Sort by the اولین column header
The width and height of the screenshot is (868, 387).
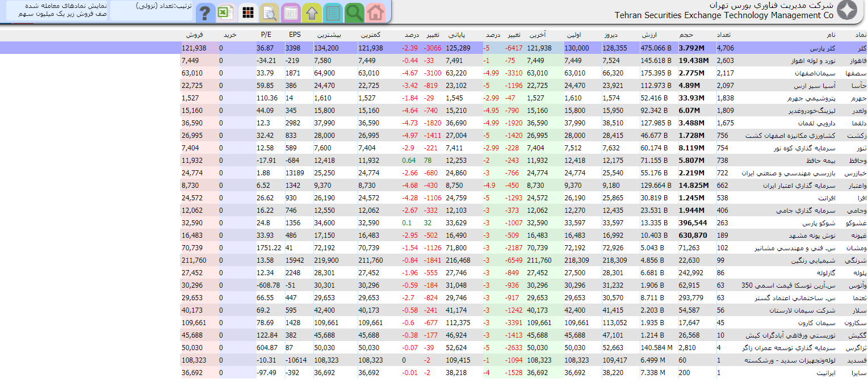click(x=573, y=35)
